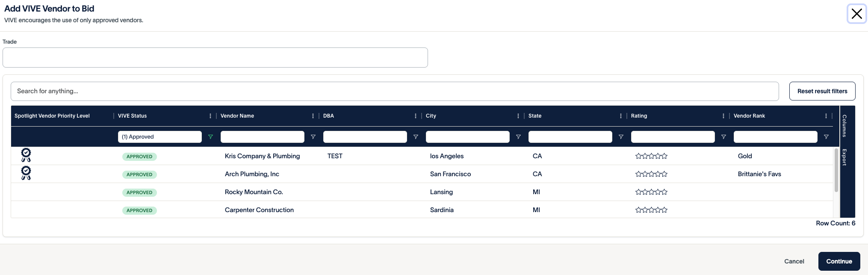Open the Export side panel tab
Screen dimensions: 868x275
(845, 157)
